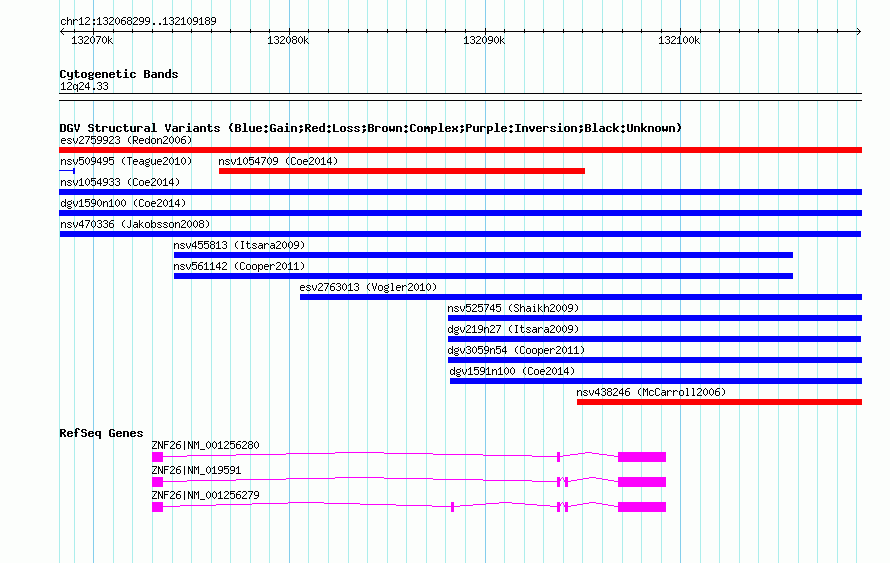The image size is (890, 563).
Task: Click dgv219n27 (Itsara2009) label
Action: pos(513,329)
